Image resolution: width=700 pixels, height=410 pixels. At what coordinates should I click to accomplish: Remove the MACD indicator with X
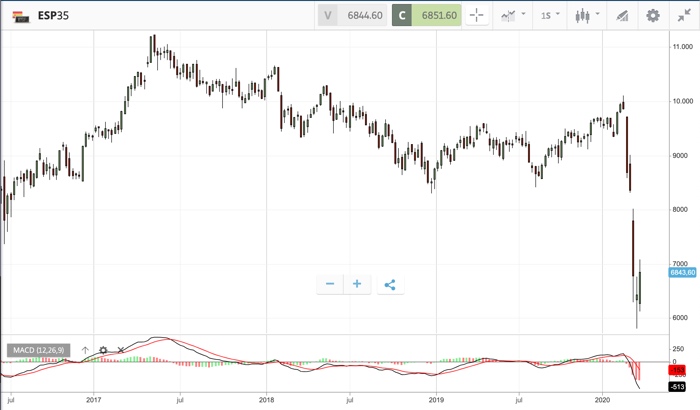(x=121, y=350)
